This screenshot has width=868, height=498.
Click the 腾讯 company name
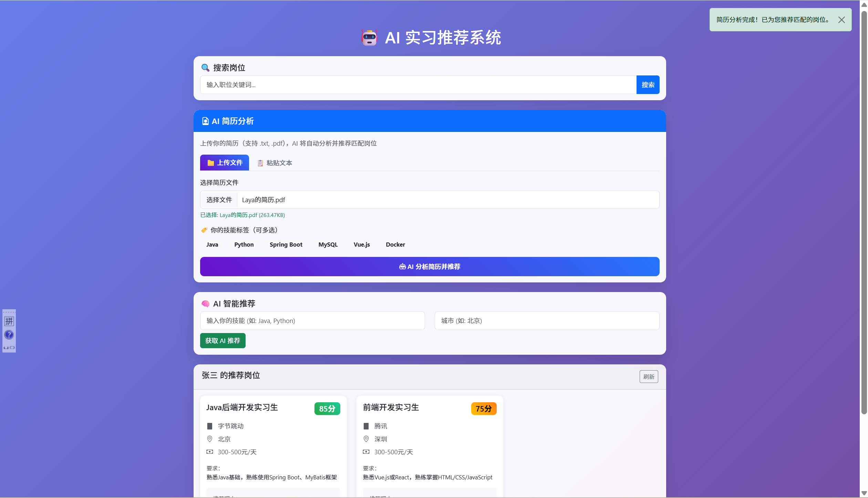point(381,426)
